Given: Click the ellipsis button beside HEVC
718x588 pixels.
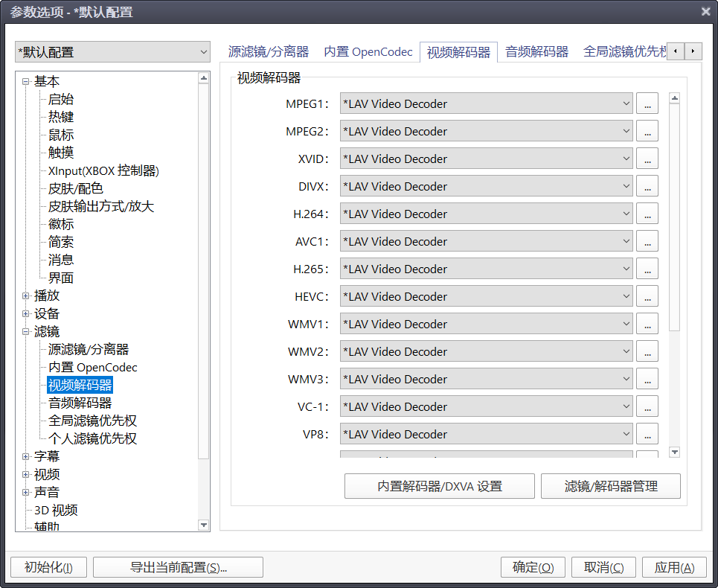Looking at the screenshot, I should point(647,296).
